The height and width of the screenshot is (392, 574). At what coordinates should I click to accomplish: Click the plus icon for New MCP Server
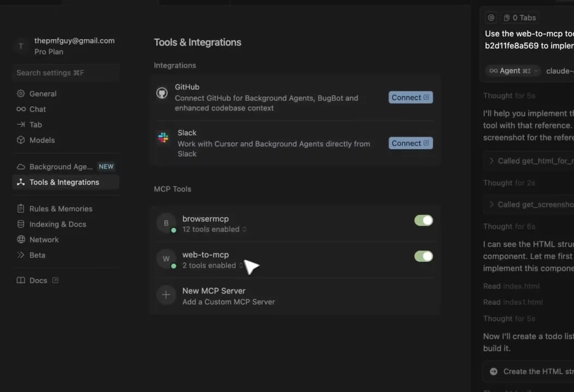(166, 295)
